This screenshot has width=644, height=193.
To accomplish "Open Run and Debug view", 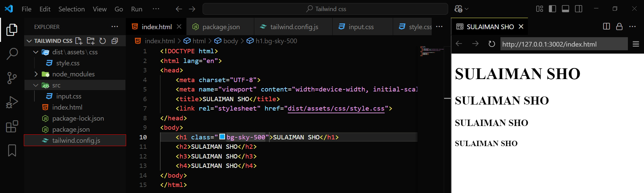I will tap(12, 103).
